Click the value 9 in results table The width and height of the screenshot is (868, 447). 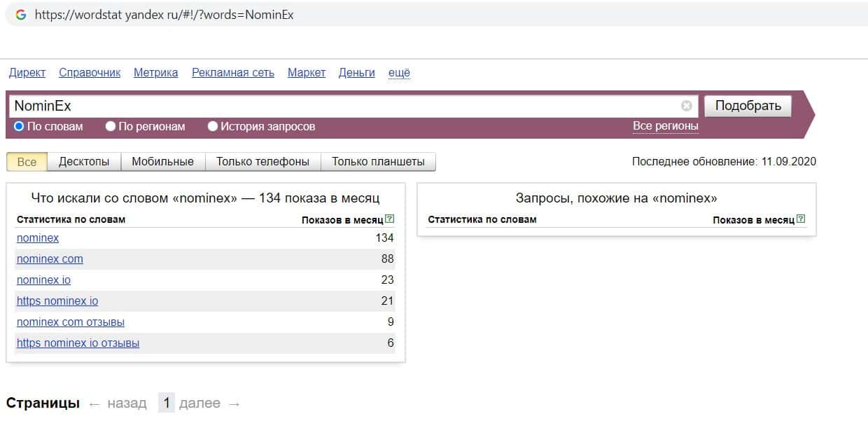(391, 322)
